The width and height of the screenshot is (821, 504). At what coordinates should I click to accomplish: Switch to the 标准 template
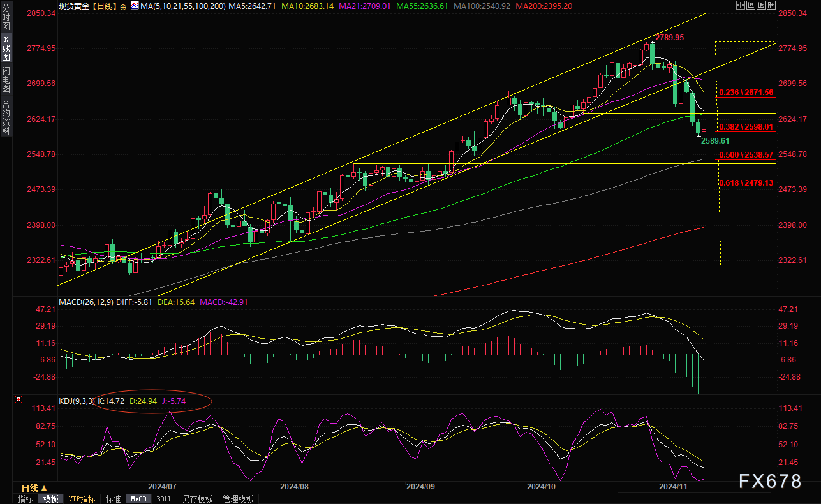tap(113, 499)
